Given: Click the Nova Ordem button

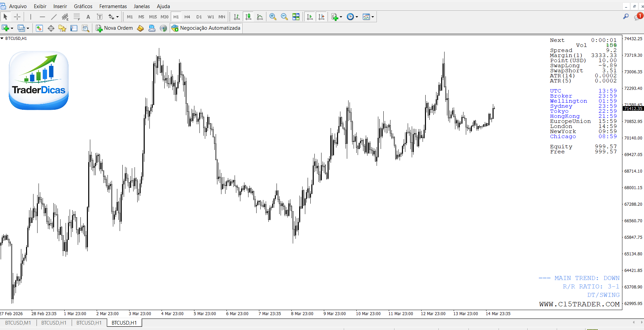Looking at the screenshot, I should [114, 28].
